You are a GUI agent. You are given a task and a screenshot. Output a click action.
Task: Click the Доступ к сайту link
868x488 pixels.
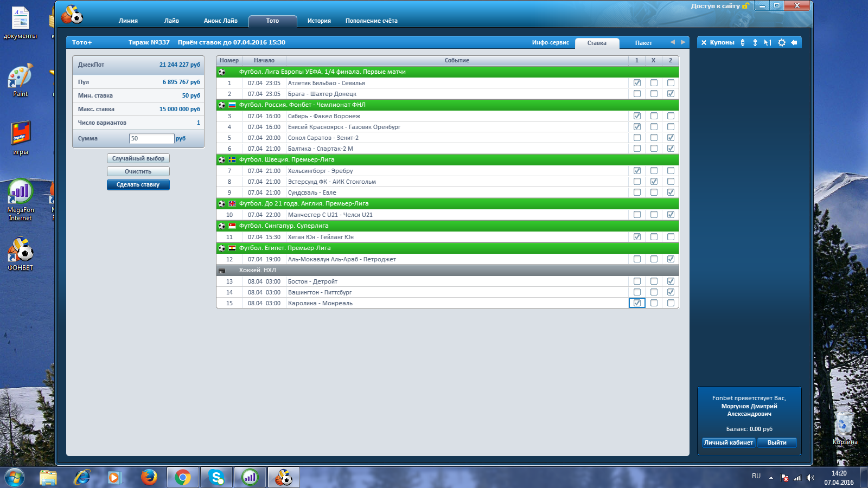(716, 6)
